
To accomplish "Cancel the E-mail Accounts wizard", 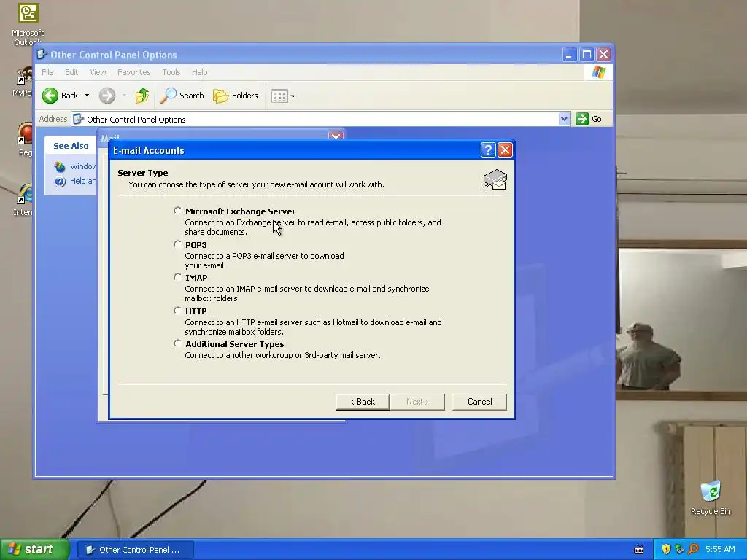I will (479, 402).
